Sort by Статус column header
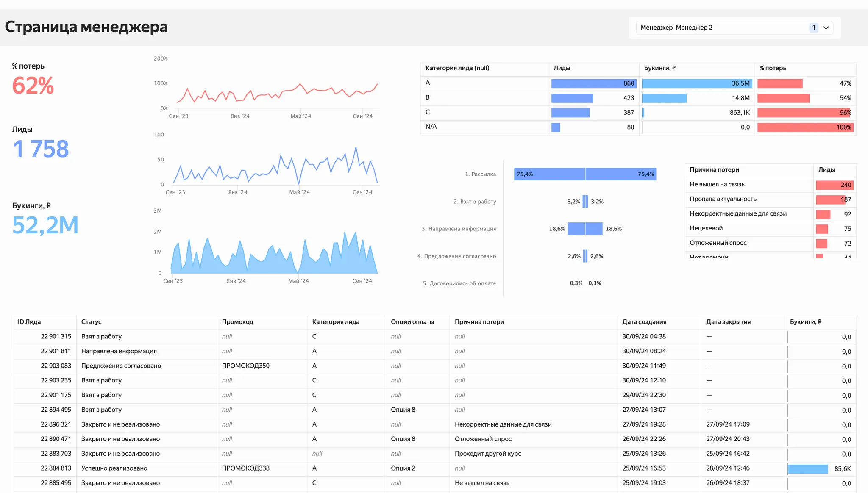The image size is (868, 493). (92, 322)
